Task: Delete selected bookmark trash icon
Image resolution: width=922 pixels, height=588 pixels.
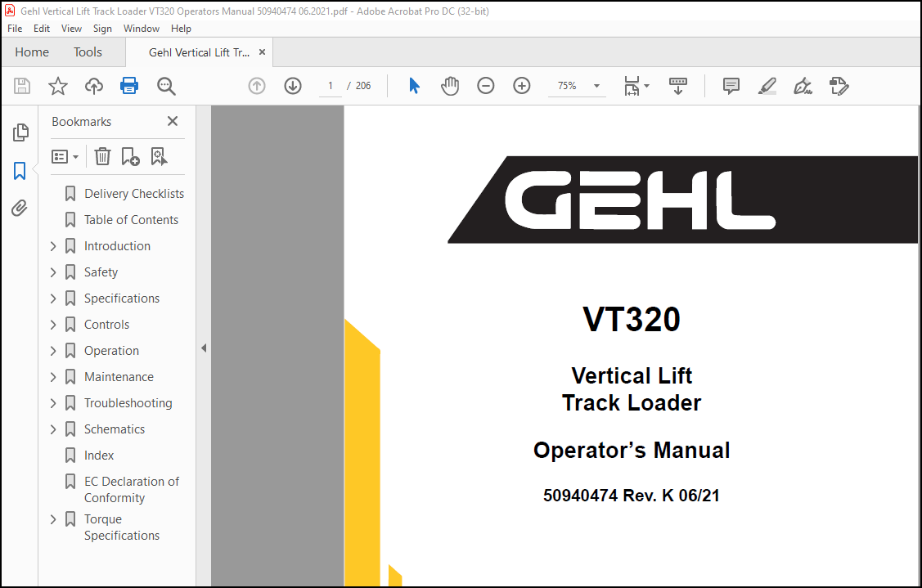Action: point(102,156)
